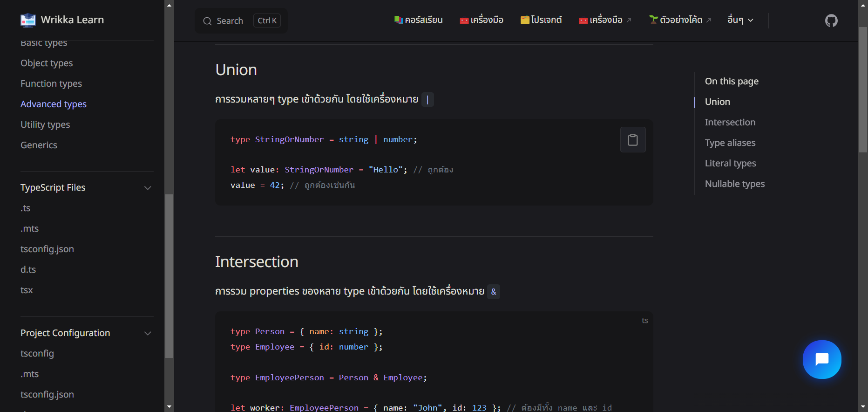
Task: Open the chat bubble widget
Action: [x=821, y=359]
